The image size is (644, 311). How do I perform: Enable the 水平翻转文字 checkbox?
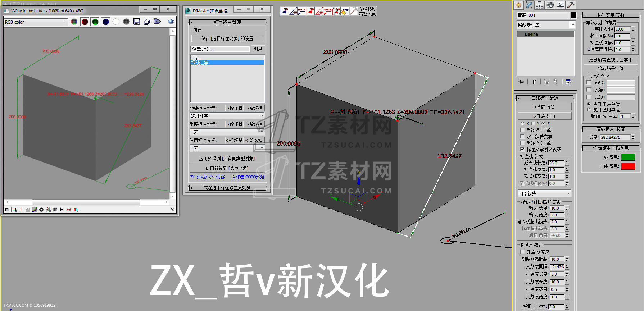(x=522, y=137)
